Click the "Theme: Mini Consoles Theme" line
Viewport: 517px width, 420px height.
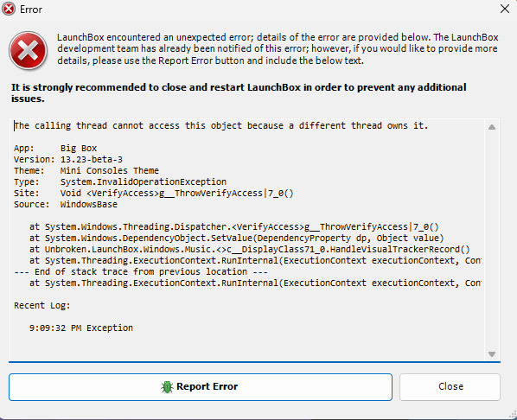86,171
